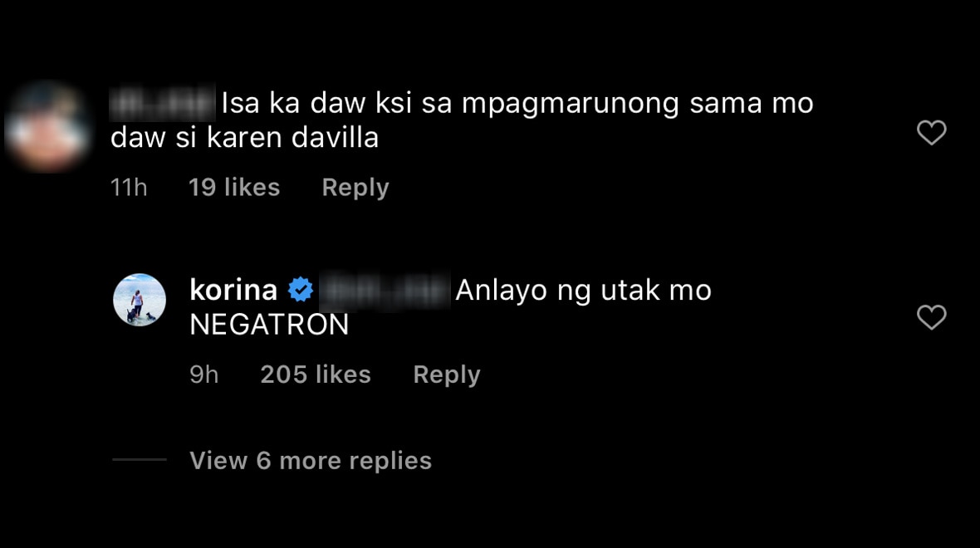
Task: Reply to the 11h-old comment
Action: [355, 188]
